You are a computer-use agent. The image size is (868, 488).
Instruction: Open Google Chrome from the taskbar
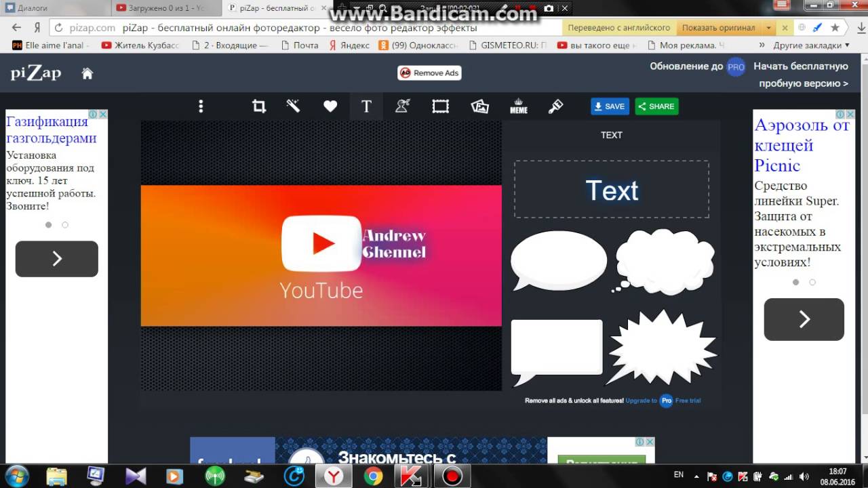click(x=372, y=476)
